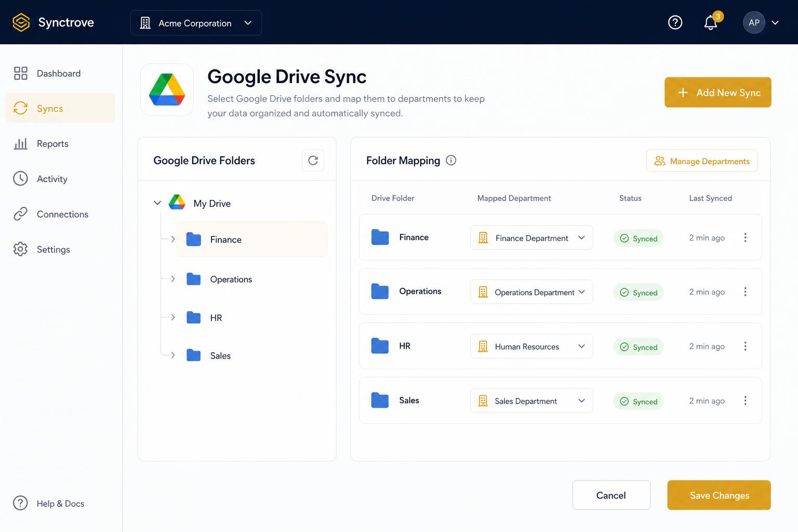Click the Reports bar chart icon
Viewport: 798px width, 532px height.
(20, 143)
